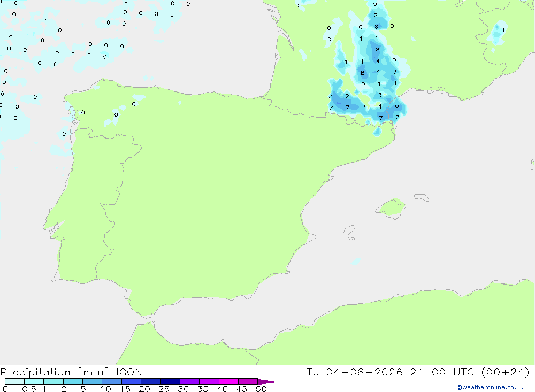Image resolution: width=535 pixels, height=392 pixels.
Task: Choose the 30–35 mm violet legend swatch
Action: (190, 381)
